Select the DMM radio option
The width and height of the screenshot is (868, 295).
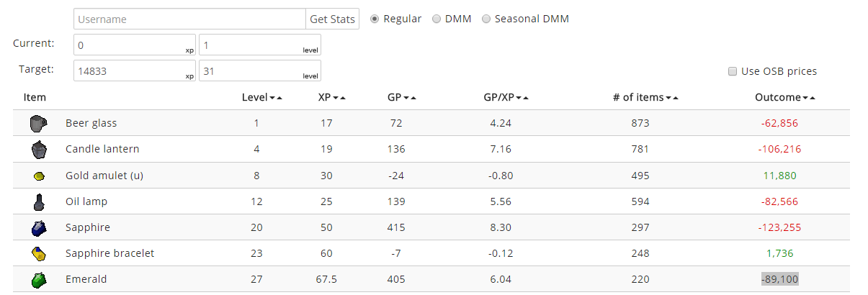click(437, 19)
